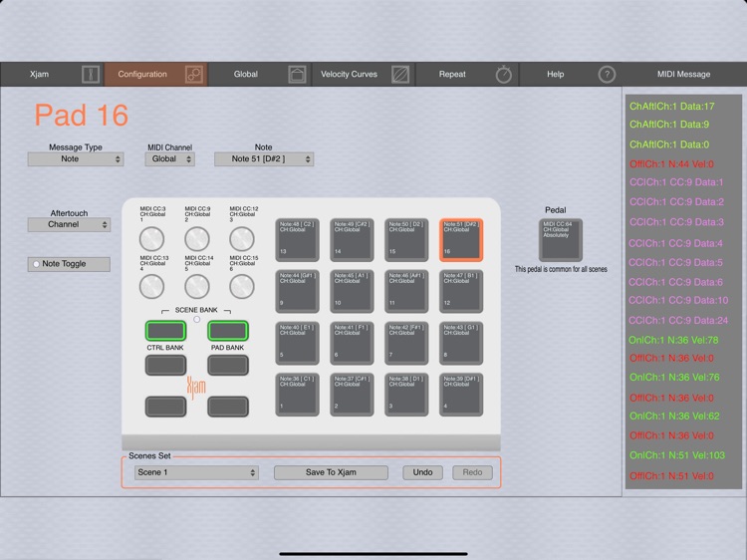Select pad 1 Note:36 C1
The width and height of the screenshot is (747, 560).
click(x=297, y=395)
